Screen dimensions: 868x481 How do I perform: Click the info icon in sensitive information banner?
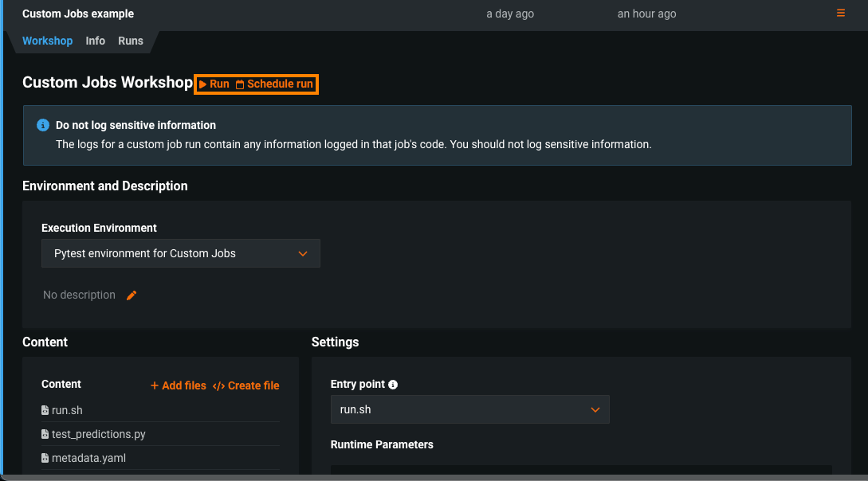tap(43, 126)
